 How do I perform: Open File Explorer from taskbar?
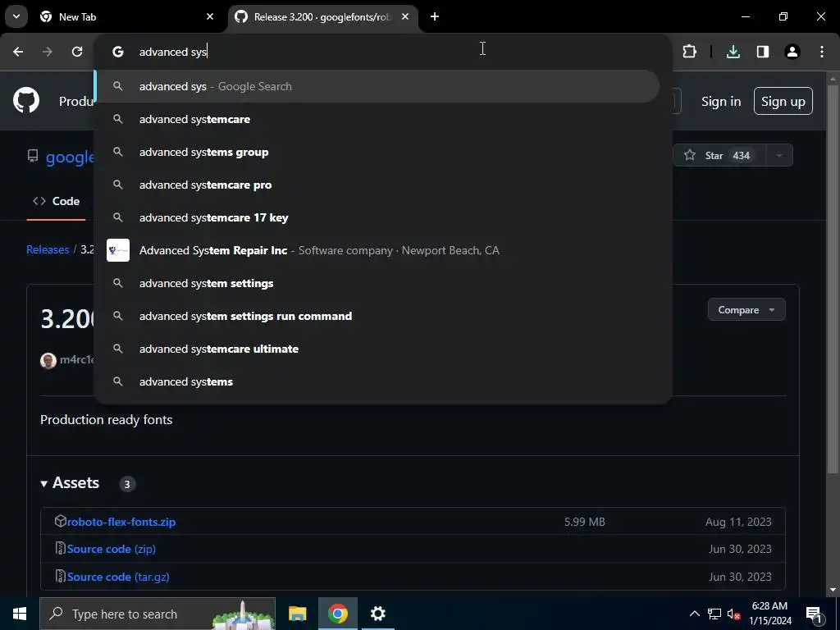[297, 614]
